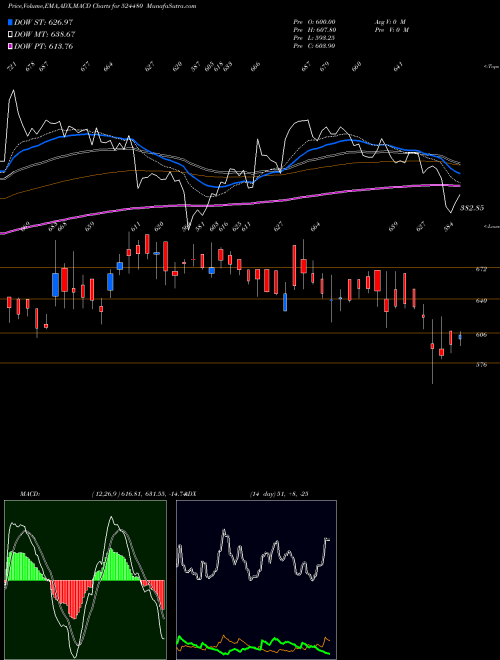Click the final blue candlestick at chart's right end
500x660 pixels.
point(460,337)
